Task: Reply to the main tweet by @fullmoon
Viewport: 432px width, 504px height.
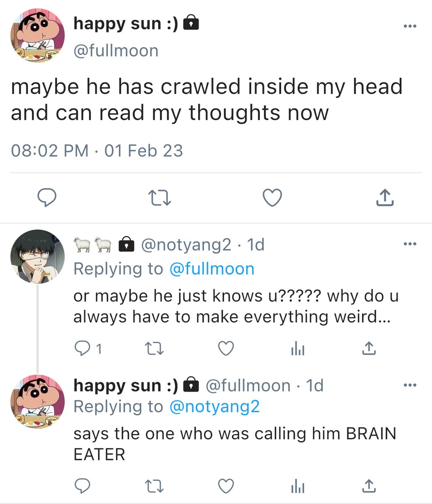Action: click(x=47, y=197)
